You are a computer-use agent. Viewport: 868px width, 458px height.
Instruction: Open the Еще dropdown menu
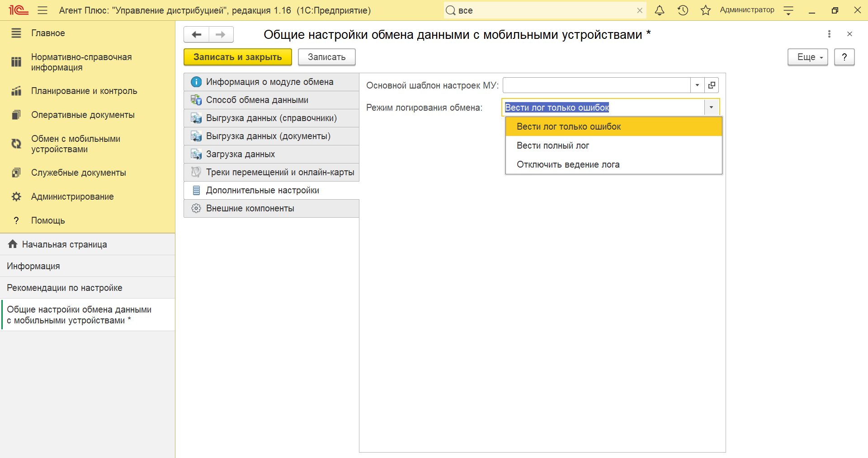pos(807,57)
